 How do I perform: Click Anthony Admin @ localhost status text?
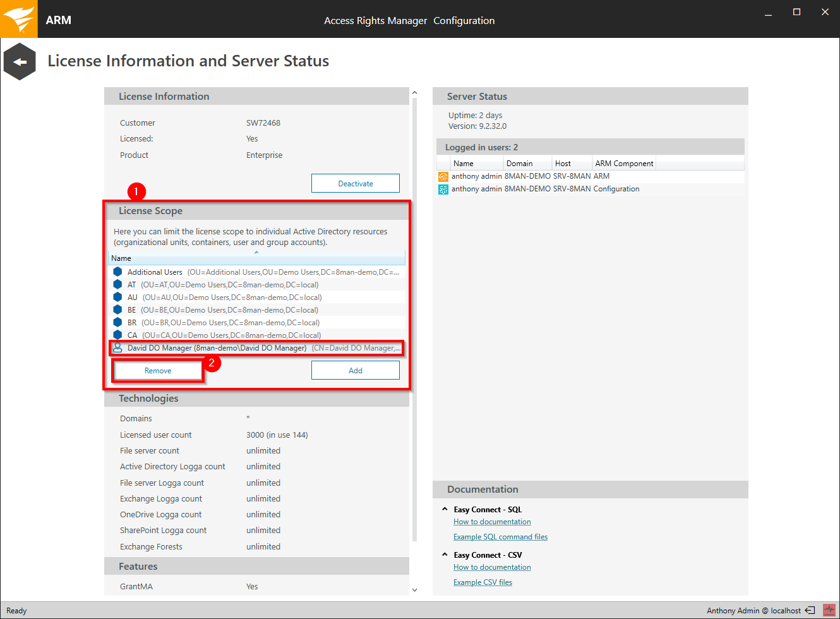753,610
